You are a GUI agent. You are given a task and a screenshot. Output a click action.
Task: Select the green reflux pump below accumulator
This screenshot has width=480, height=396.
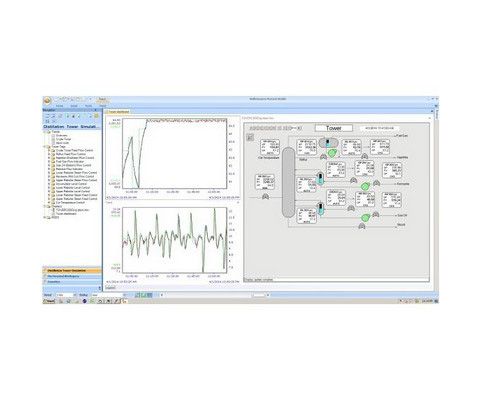coord(332,153)
